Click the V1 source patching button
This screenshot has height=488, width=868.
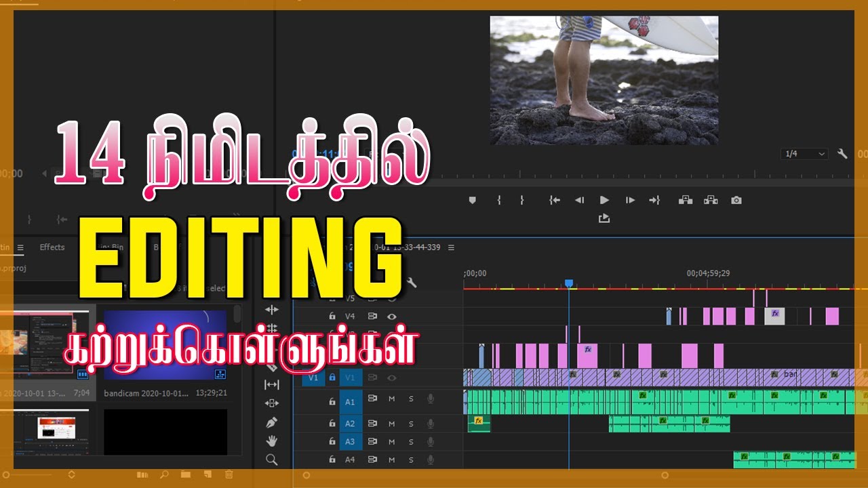[313, 378]
